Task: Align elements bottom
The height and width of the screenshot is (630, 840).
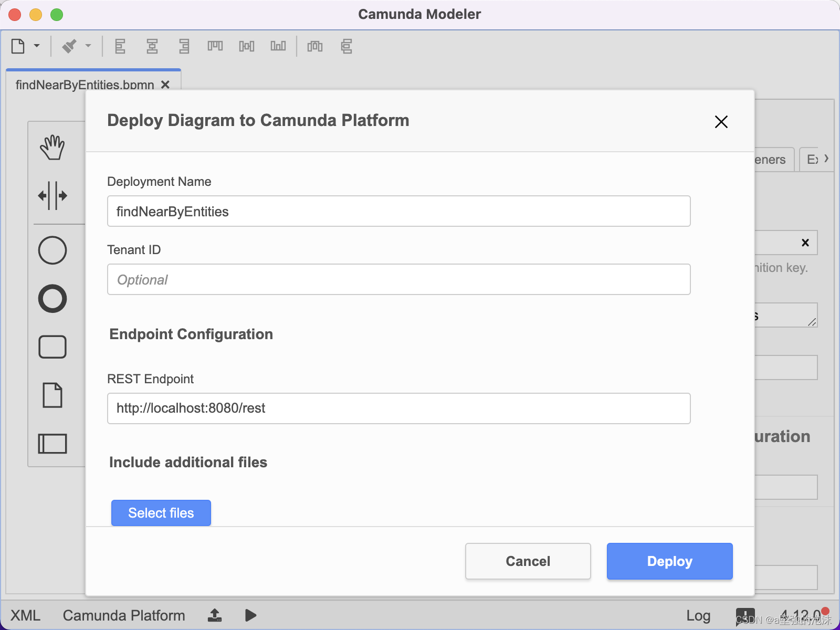Action: [278, 46]
